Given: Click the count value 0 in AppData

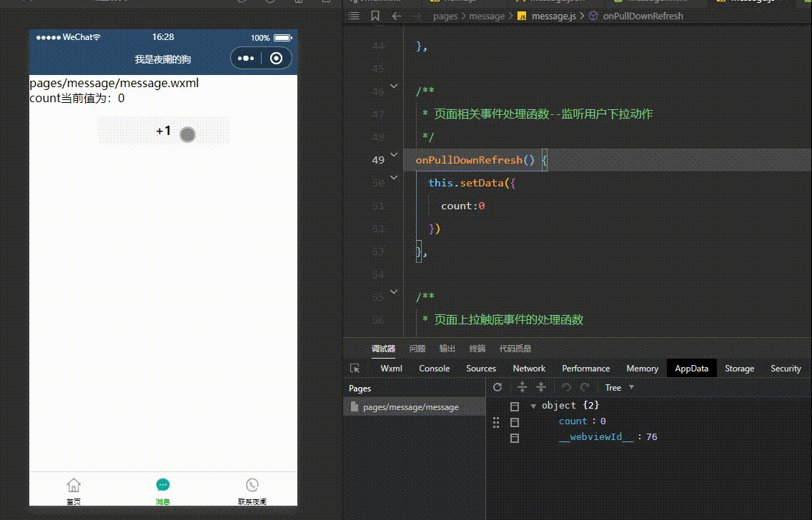Looking at the screenshot, I should point(603,421).
